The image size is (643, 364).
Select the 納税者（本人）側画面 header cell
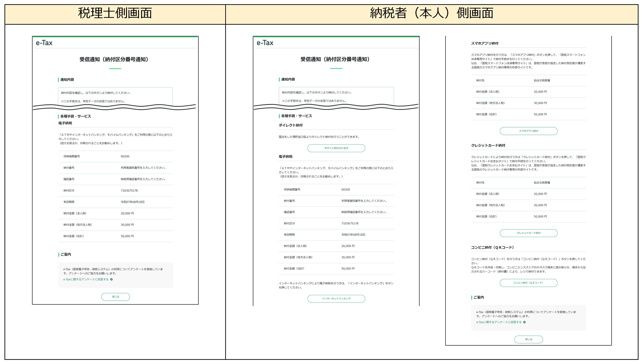click(432, 14)
